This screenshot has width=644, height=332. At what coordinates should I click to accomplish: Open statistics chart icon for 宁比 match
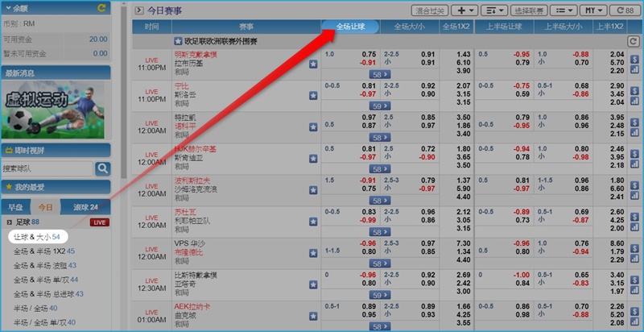click(x=634, y=101)
